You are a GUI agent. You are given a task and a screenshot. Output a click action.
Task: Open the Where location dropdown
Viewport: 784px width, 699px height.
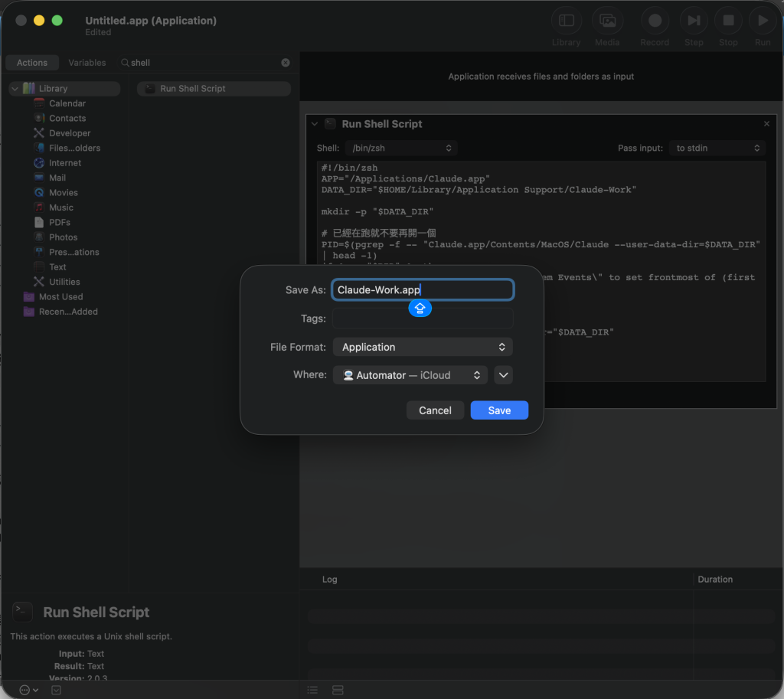pyautogui.click(x=410, y=375)
